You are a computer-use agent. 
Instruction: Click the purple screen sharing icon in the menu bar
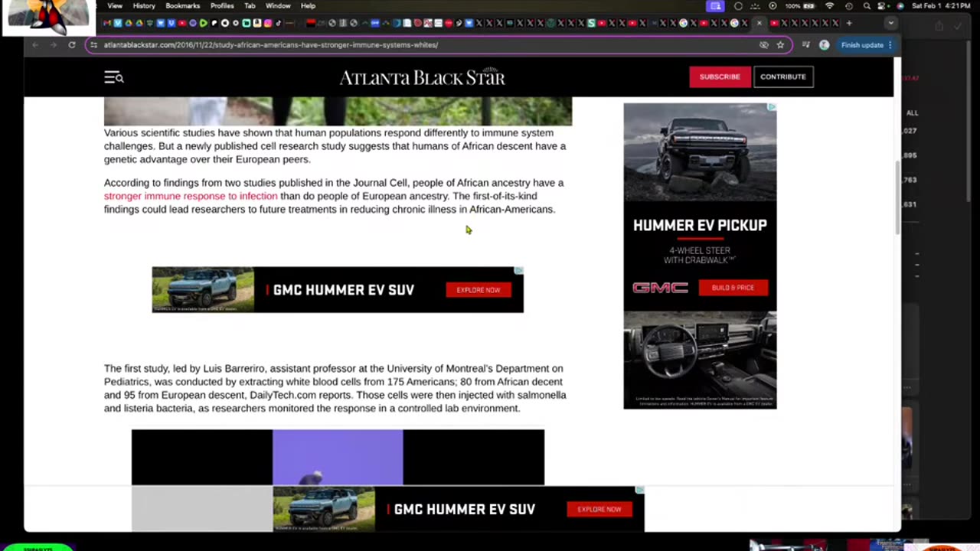pyautogui.click(x=715, y=6)
